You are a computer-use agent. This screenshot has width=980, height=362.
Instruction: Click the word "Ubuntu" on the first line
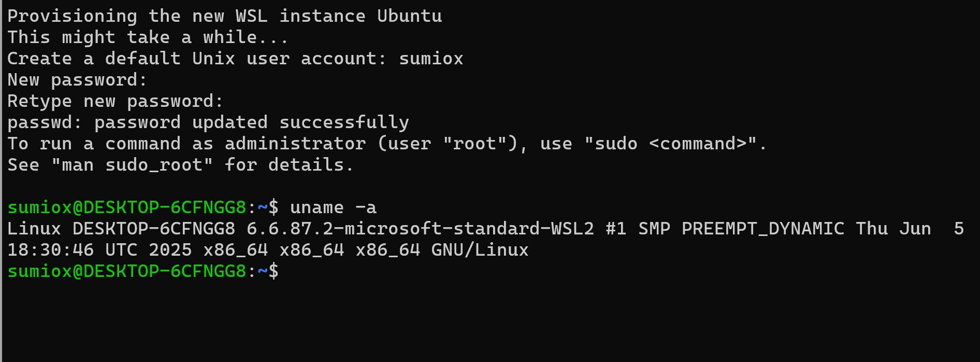(409, 16)
